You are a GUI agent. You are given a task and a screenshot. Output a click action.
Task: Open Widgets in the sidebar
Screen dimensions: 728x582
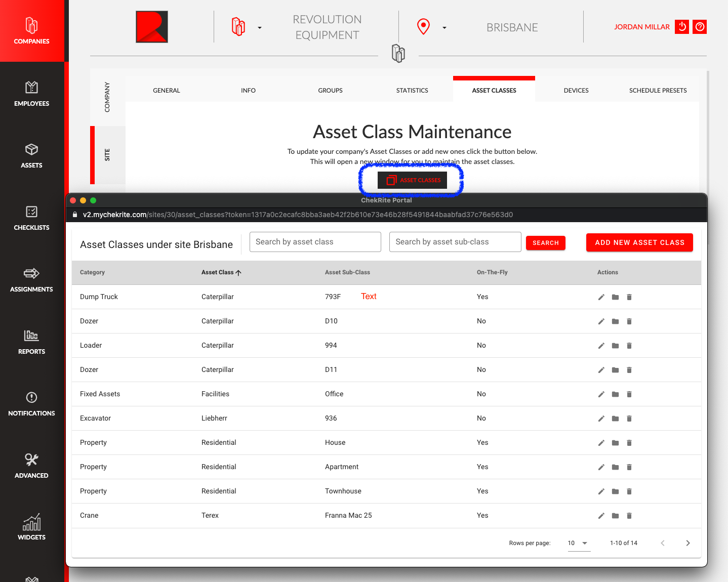(31, 527)
